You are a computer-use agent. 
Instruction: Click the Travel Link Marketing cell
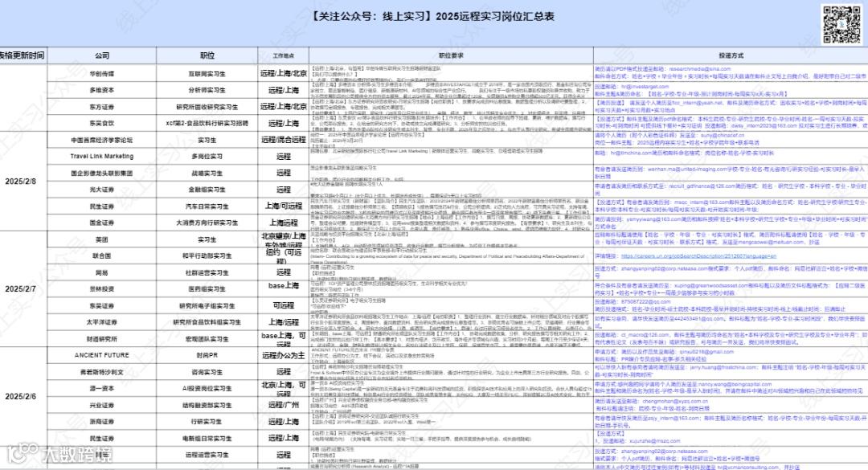[x=102, y=156]
